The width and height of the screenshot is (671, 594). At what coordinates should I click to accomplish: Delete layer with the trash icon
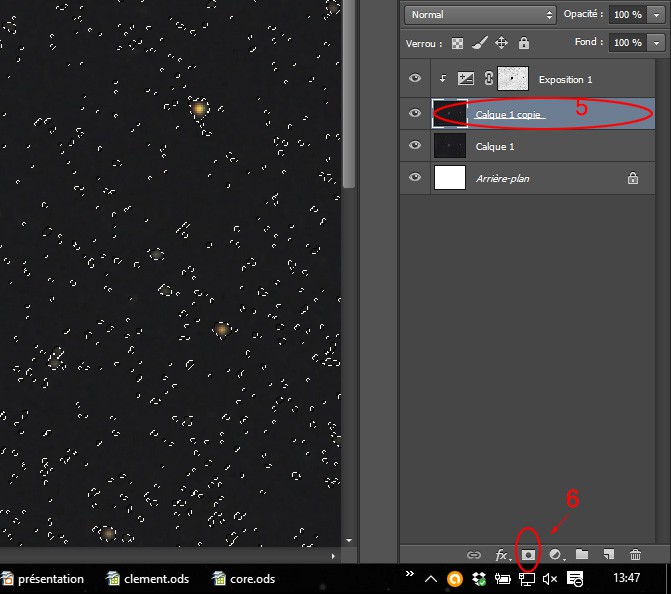pyautogui.click(x=635, y=555)
